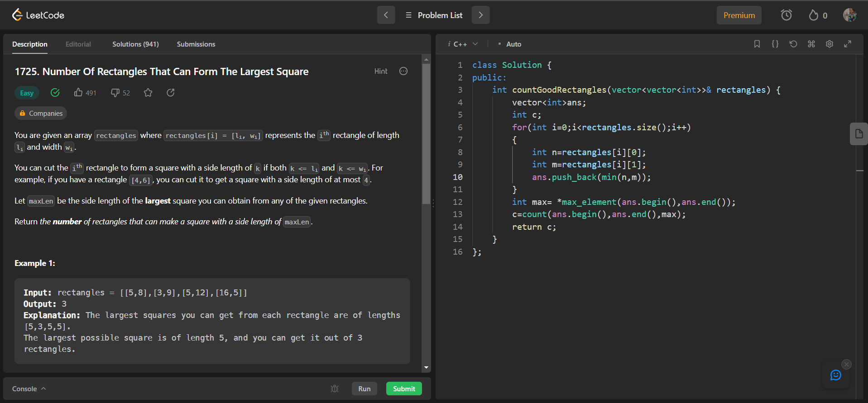
Task: Format code with the braces icon
Action: tap(775, 44)
